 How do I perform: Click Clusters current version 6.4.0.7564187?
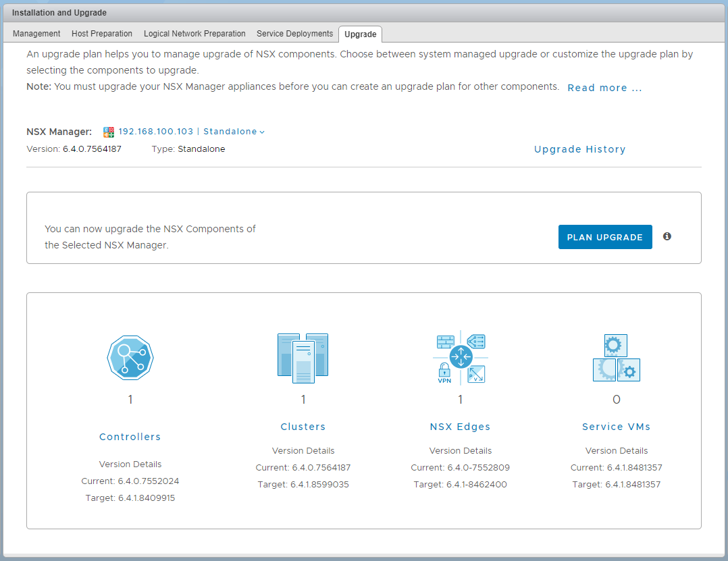tap(303, 468)
